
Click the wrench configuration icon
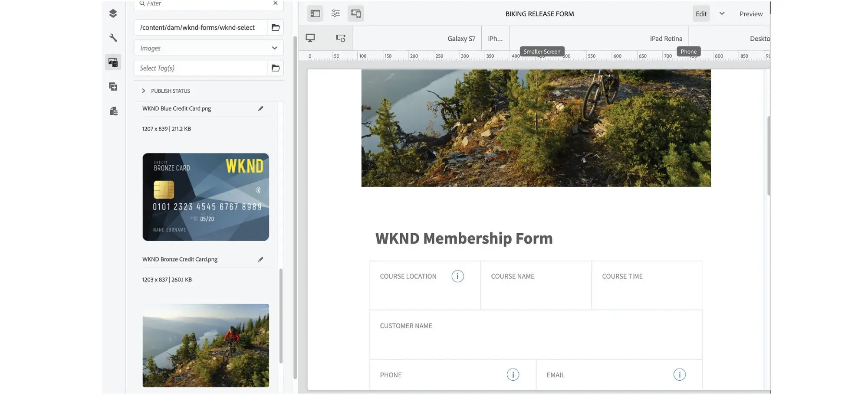pos(113,38)
